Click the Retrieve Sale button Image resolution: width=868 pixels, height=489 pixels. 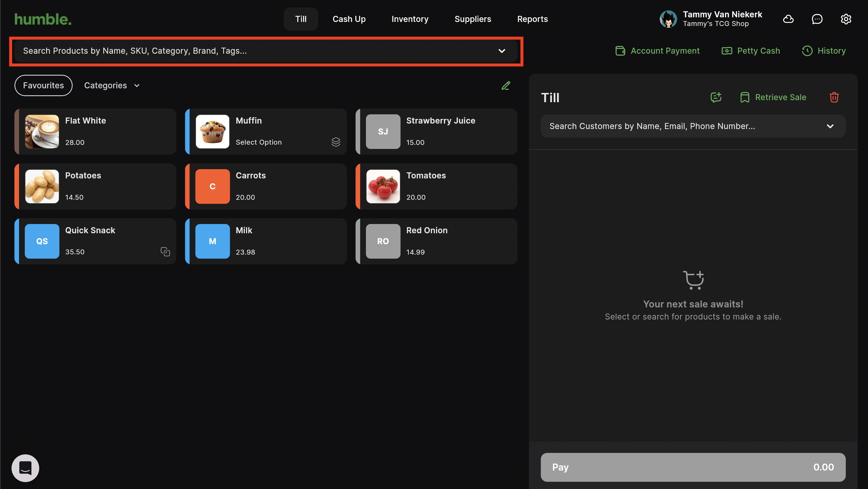pyautogui.click(x=773, y=97)
